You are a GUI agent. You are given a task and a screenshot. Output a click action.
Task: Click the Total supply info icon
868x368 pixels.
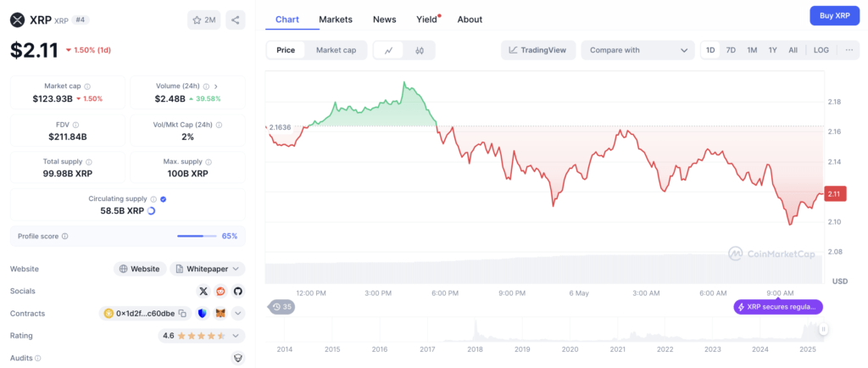coord(89,162)
